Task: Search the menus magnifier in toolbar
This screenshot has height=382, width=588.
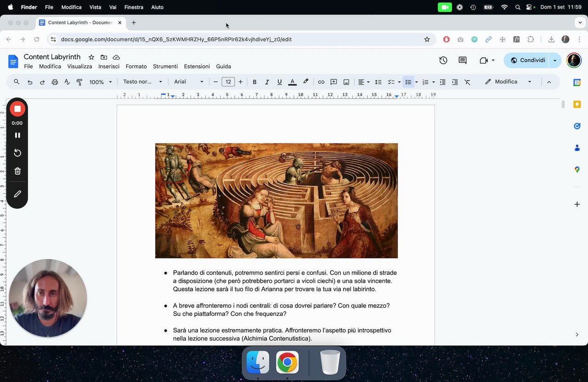Action: pos(17,82)
